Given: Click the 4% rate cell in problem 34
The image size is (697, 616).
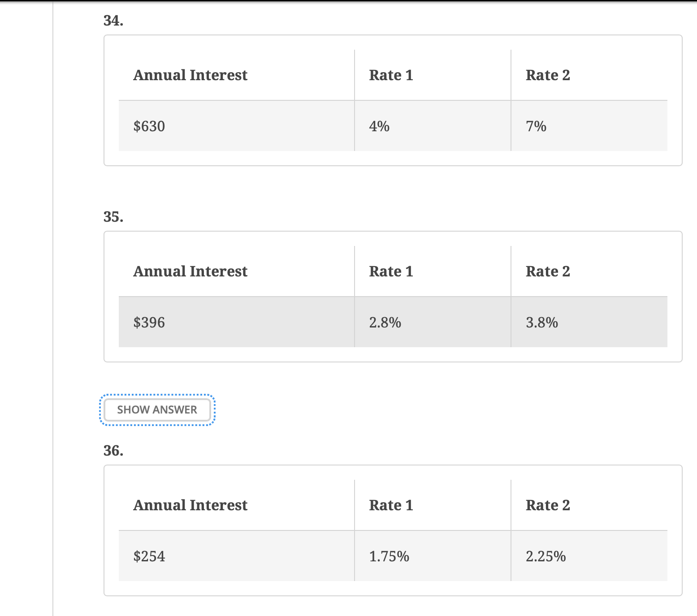Looking at the screenshot, I should click(433, 126).
